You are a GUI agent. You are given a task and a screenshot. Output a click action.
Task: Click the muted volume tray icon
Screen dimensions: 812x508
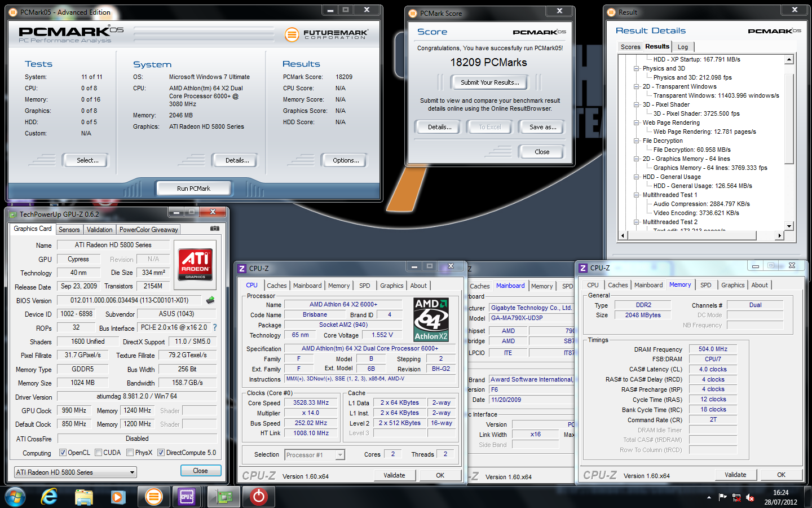pos(750,497)
